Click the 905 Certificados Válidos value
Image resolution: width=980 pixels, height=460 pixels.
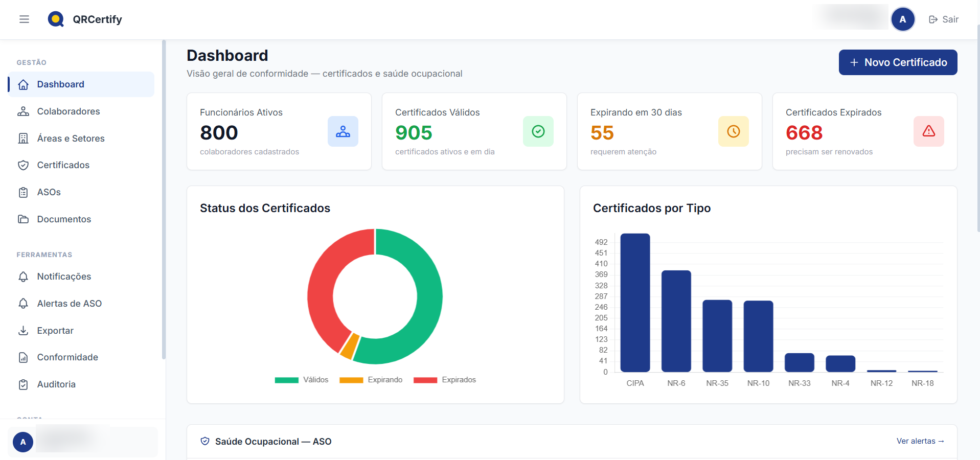tap(414, 133)
